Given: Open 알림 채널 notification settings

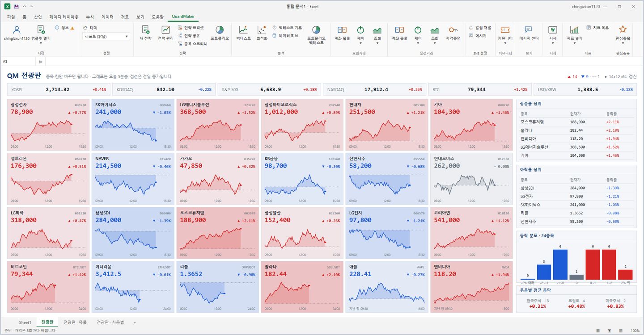Looking at the screenshot, I should pos(480,28).
